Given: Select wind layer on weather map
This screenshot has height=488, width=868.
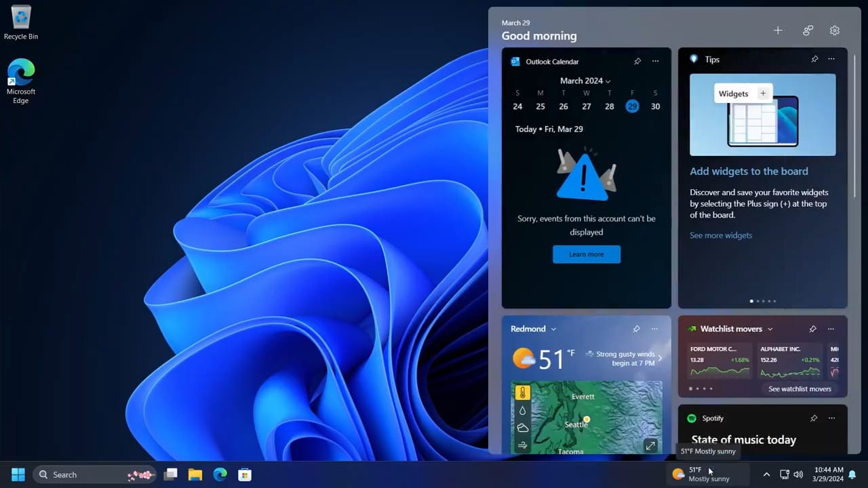Looking at the screenshot, I should tap(522, 445).
